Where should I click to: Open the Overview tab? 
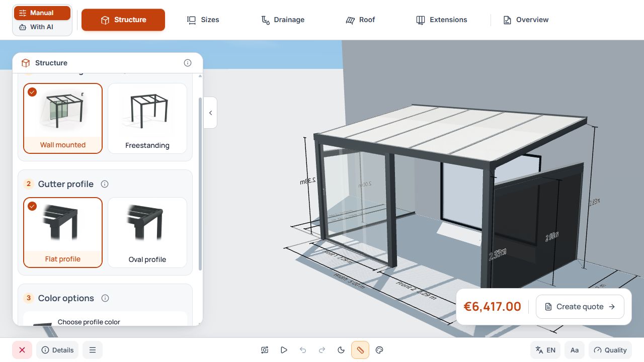tap(526, 20)
